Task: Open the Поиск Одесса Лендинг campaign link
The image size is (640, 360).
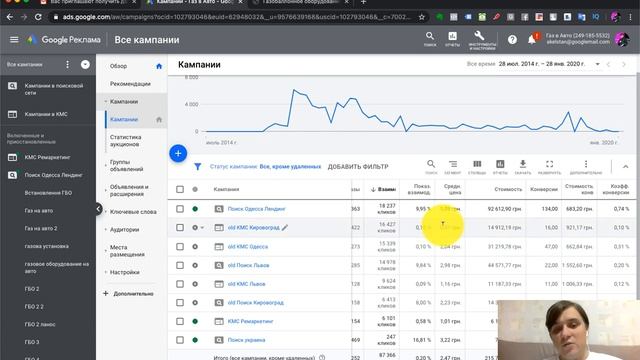Action: 256,209
